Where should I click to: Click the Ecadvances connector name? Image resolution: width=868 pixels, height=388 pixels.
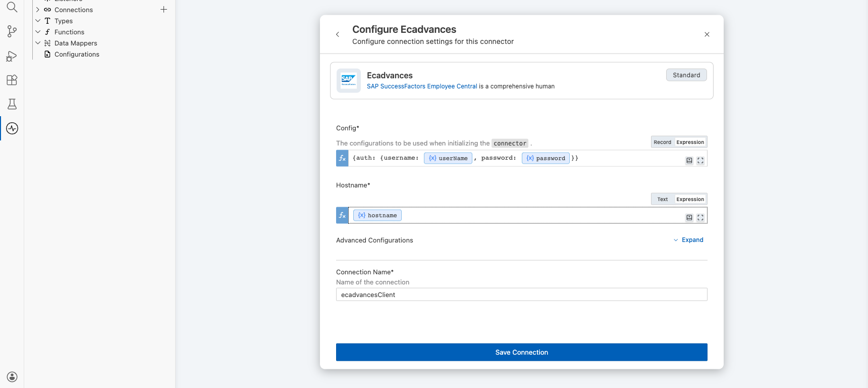[x=390, y=75]
